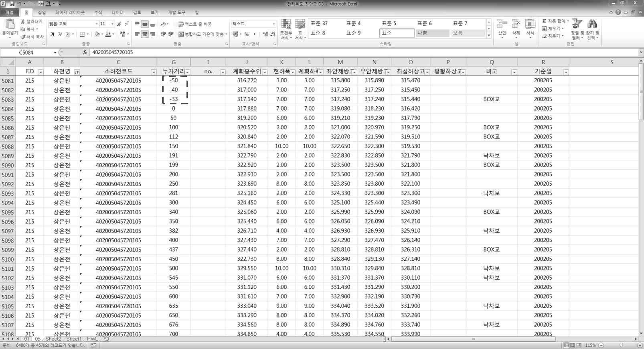Click the fill color paint bucket

click(x=97, y=34)
